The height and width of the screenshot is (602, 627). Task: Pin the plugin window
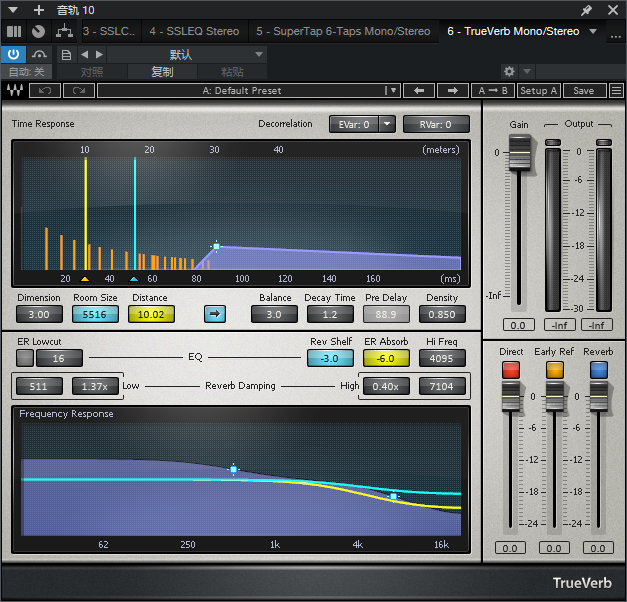pyautogui.click(x=587, y=10)
